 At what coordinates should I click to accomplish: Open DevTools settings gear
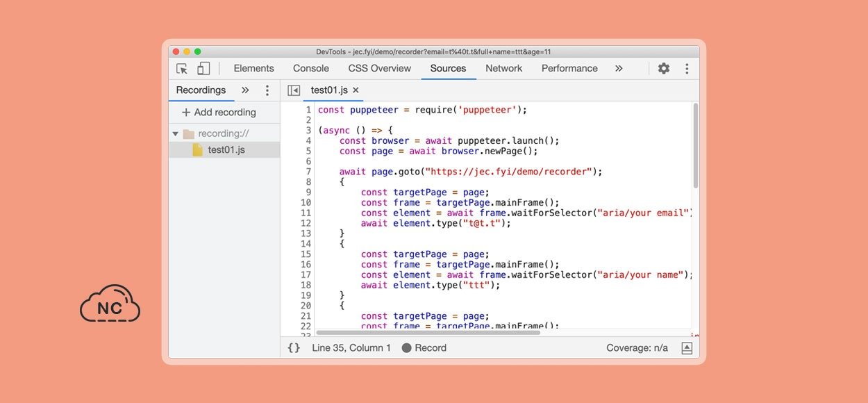click(664, 68)
